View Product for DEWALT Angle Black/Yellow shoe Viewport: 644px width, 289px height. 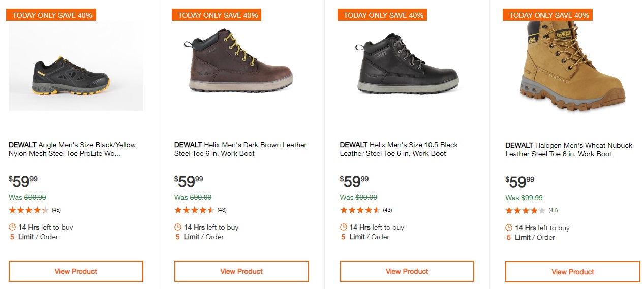pos(76,271)
